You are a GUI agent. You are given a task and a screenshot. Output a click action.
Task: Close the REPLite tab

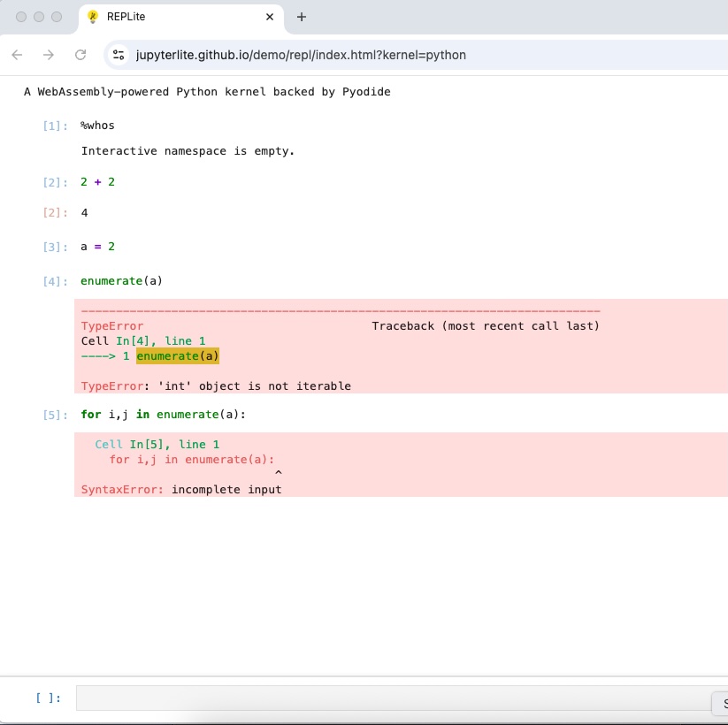point(270,17)
